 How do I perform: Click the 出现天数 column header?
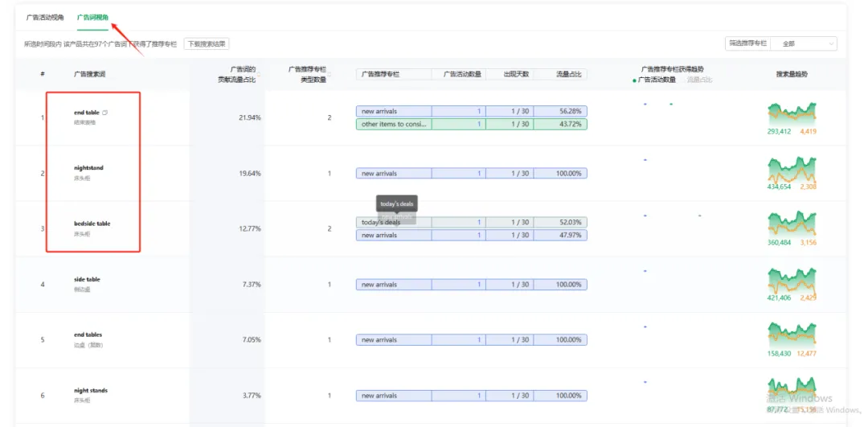pyautogui.click(x=516, y=74)
